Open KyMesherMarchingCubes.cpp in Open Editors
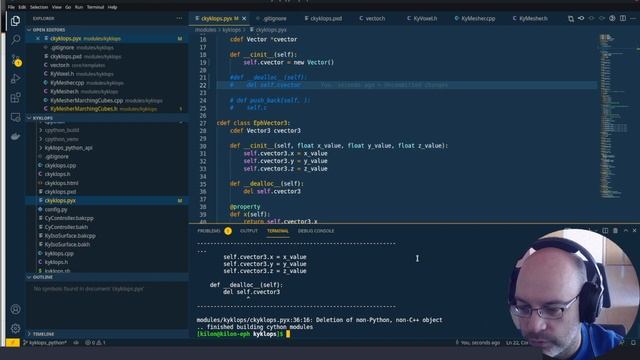This screenshot has width=640, height=360. [x=107, y=100]
